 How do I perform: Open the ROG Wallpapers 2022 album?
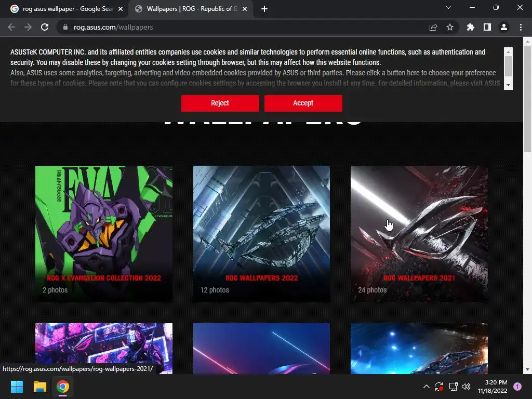coord(261,234)
